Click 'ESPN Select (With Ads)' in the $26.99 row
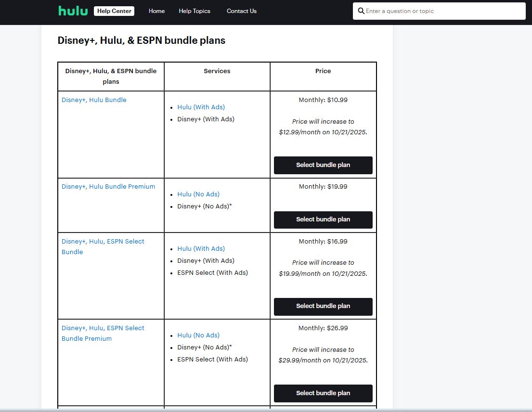 212,360
